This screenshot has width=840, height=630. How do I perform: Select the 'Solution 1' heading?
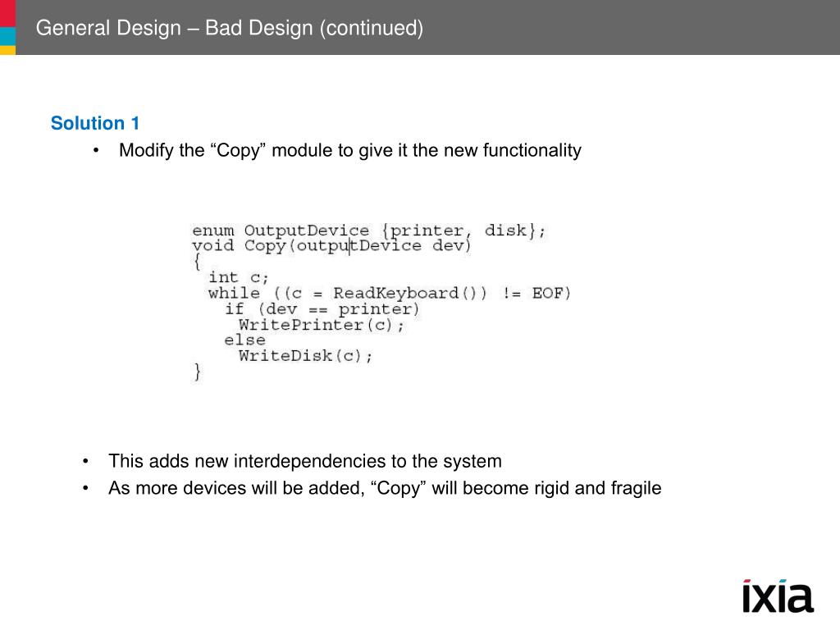[95, 123]
